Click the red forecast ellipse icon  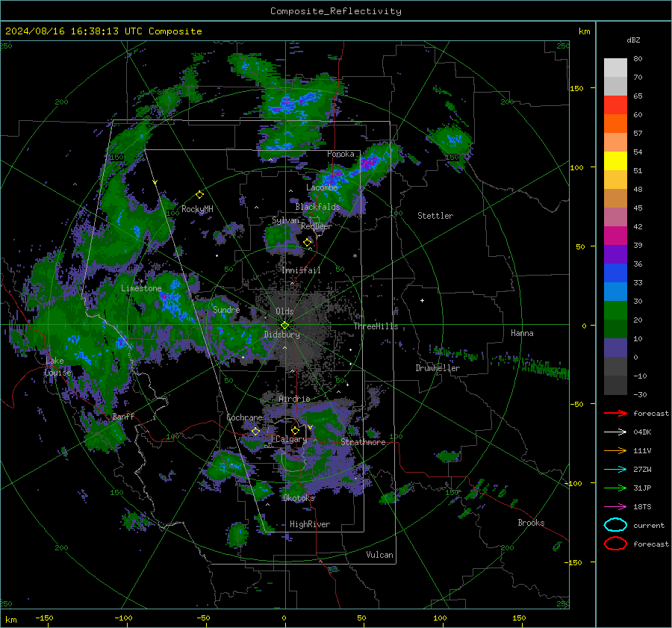(615, 544)
